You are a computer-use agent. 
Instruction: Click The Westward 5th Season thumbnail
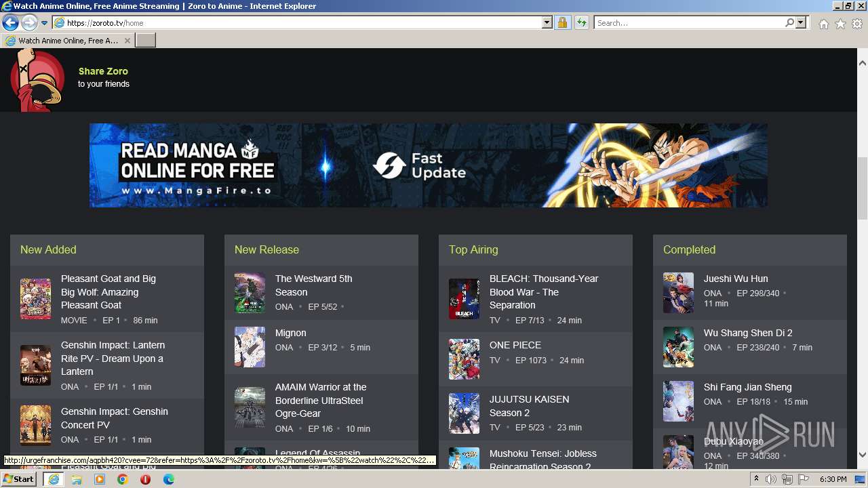[x=250, y=293]
